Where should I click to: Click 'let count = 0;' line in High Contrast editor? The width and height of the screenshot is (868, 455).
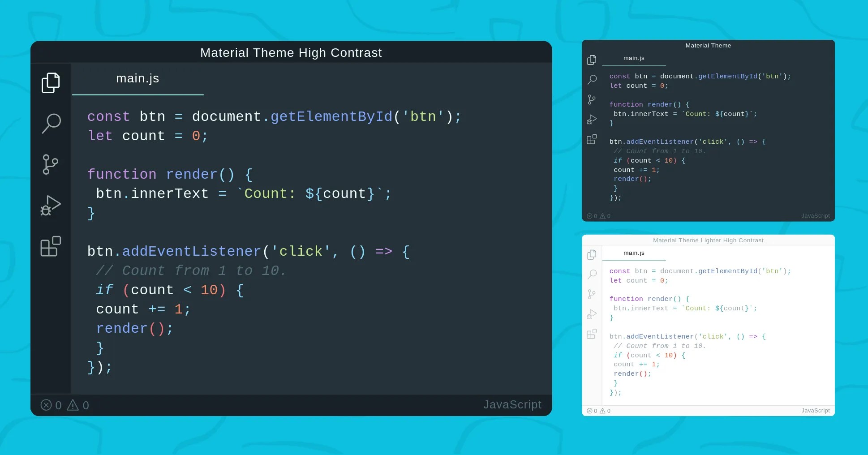148,136
